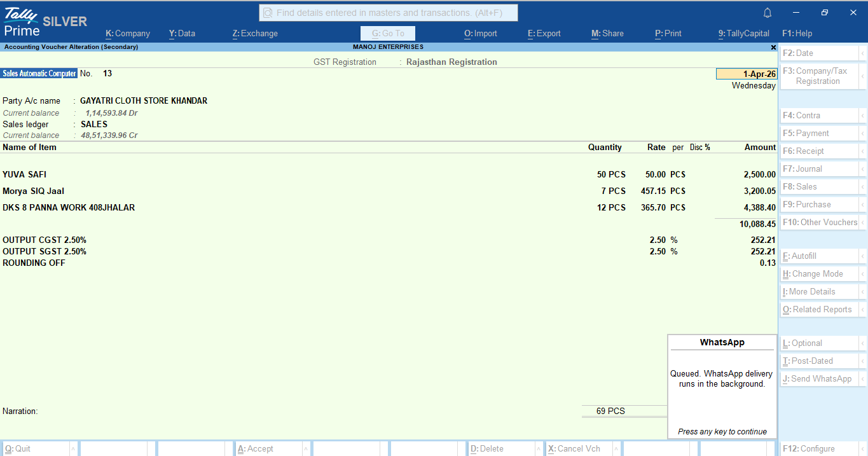Expand arrow beside Q: Quit
This screenshot has height=456, width=868.
coord(73,449)
